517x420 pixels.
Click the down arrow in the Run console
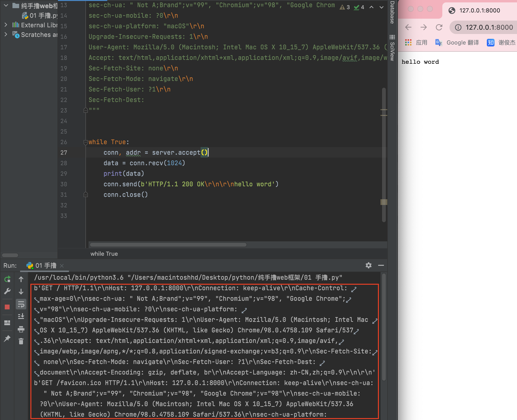pos(21,291)
